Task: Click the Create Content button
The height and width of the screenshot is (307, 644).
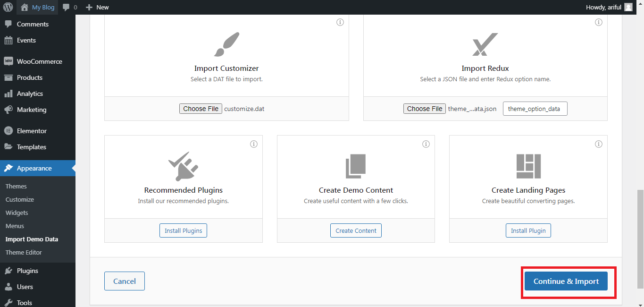Action: 356,230
